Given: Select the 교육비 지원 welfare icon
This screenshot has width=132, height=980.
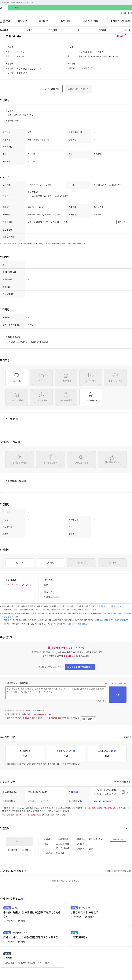Looking at the screenshot, I should pos(91,377).
